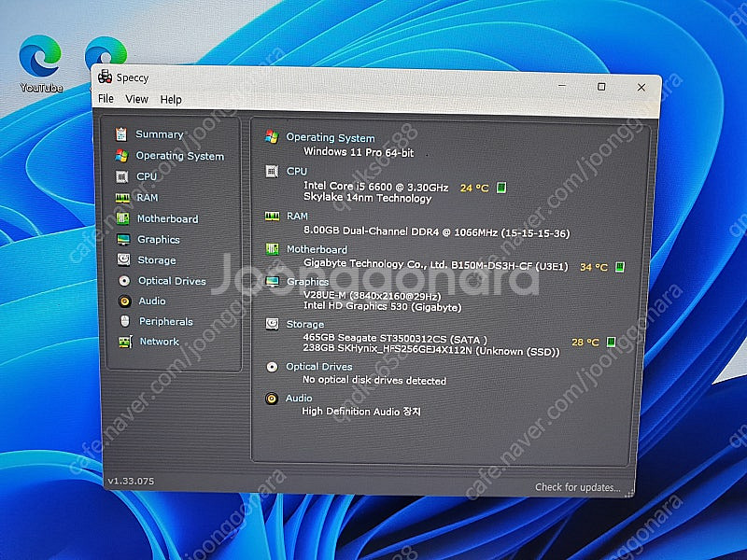Image resolution: width=747 pixels, height=560 pixels.
Task: Open the Operating System heading link
Action: (330, 138)
